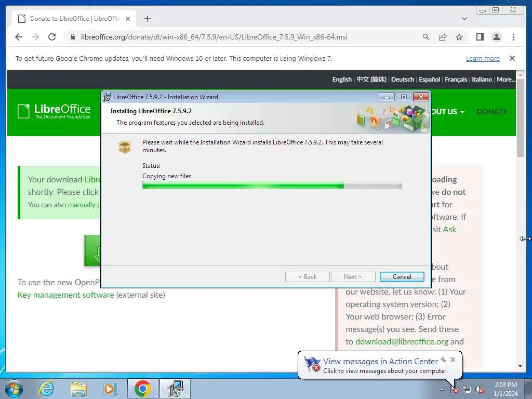Switch site language to Deutsch
This screenshot has width=532, height=399.
coord(403,79)
